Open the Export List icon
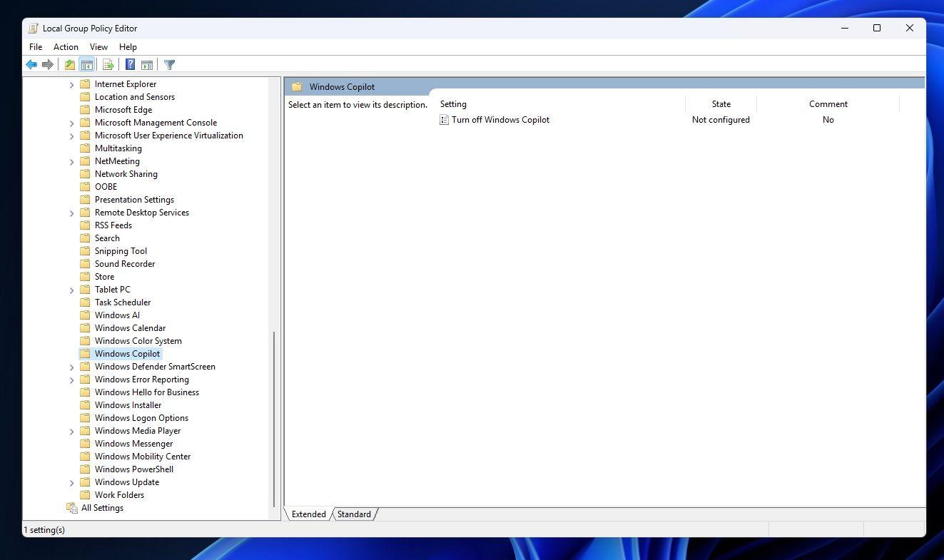The image size is (944, 560). click(108, 64)
